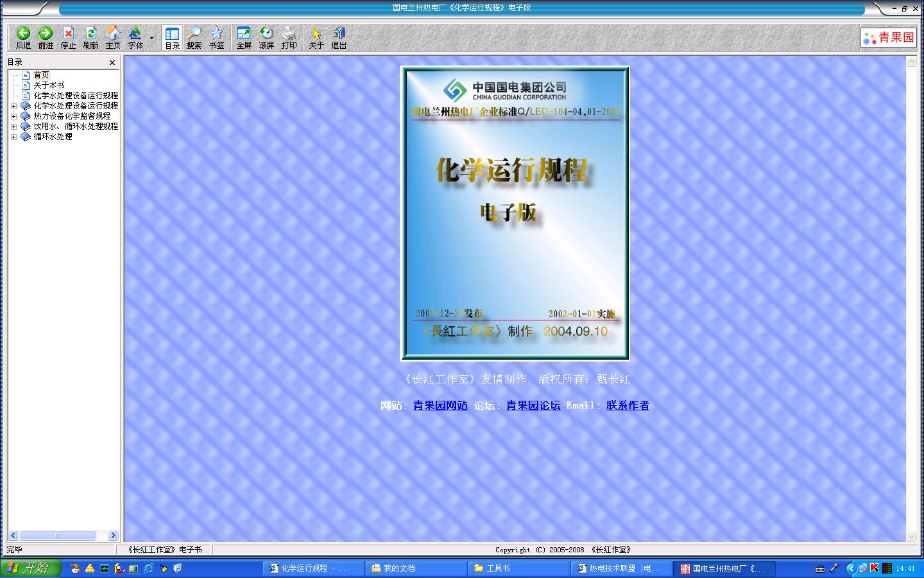Open the 关于 about dialog

tap(316, 38)
